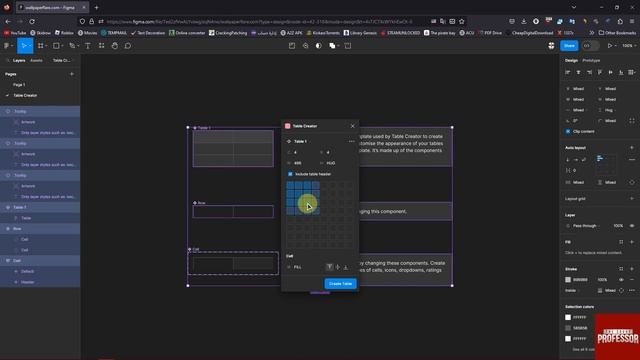Switch to the Design tab

(x=571, y=60)
